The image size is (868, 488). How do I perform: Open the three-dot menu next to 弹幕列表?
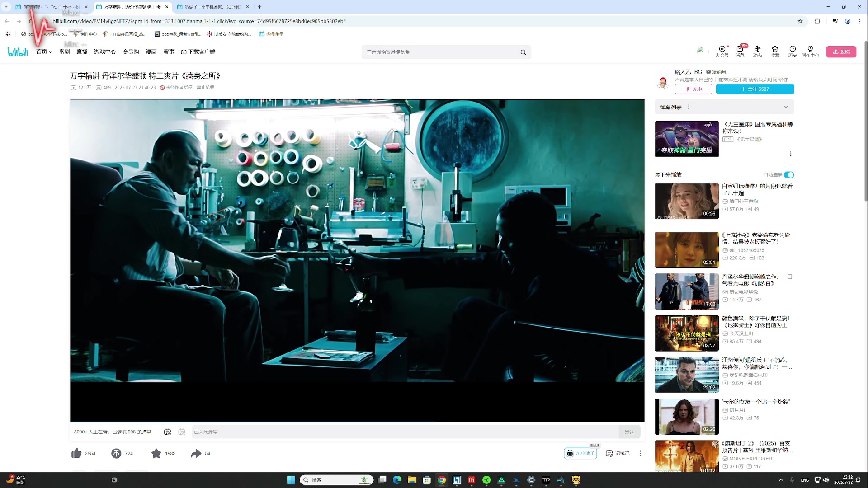click(689, 107)
